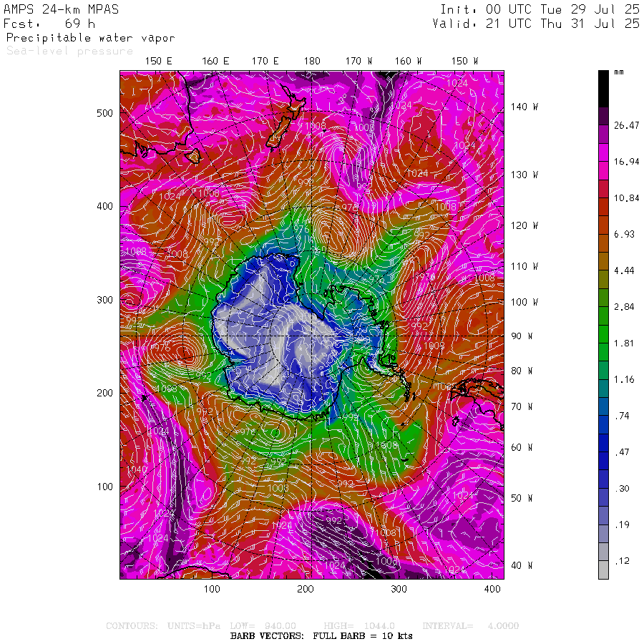
Task: Click the ".30" colorbar value
Action: [622, 488]
